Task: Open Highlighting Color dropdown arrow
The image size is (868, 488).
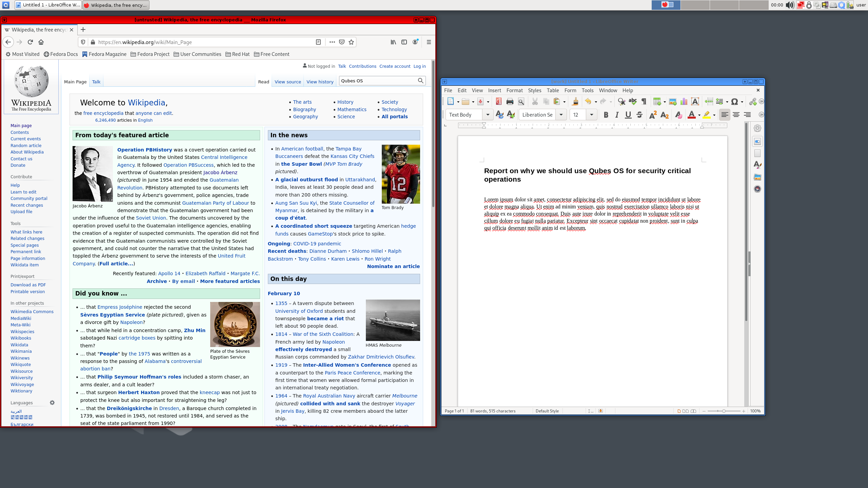Action: (x=714, y=115)
